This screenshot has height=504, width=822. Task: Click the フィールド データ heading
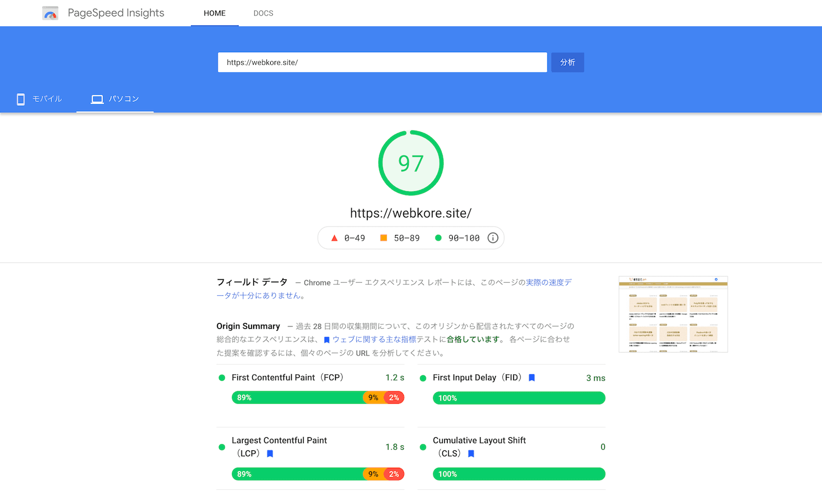click(x=252, y=282)
